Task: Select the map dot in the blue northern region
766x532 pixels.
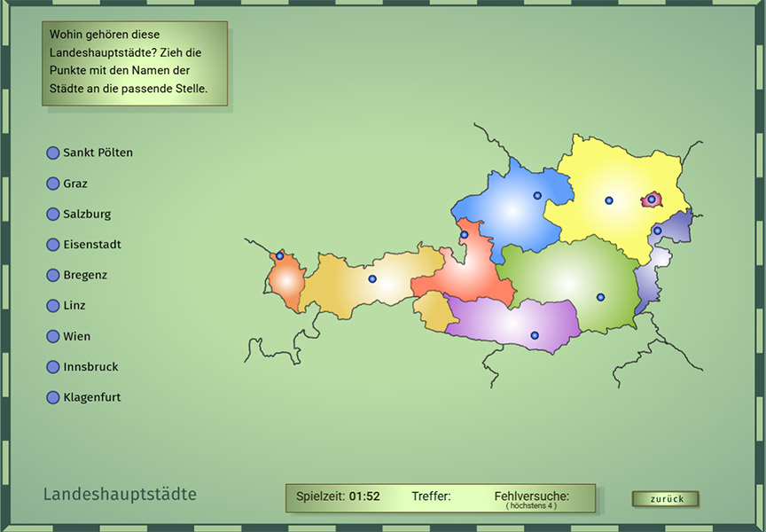Action: tap(536, 196)
